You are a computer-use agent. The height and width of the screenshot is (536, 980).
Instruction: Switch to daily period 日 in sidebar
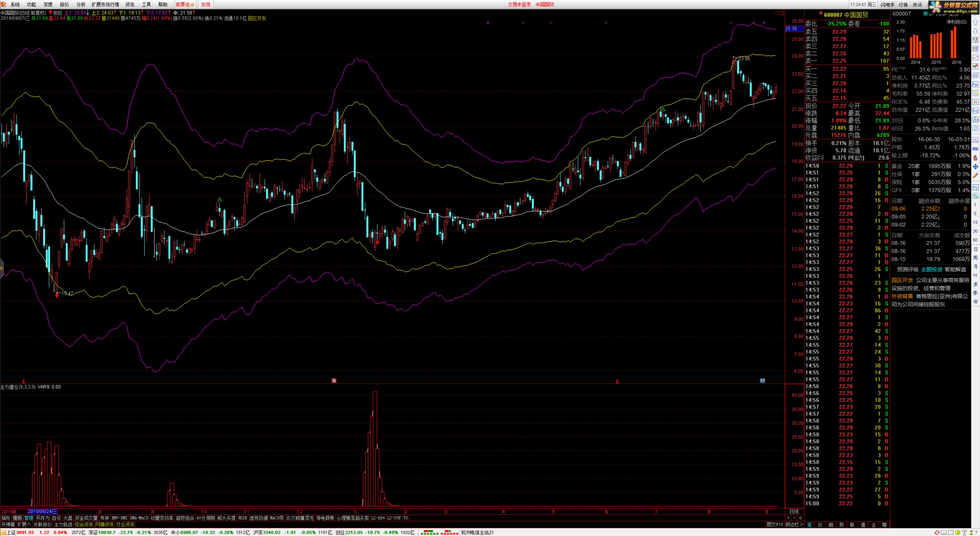[975, 250]
